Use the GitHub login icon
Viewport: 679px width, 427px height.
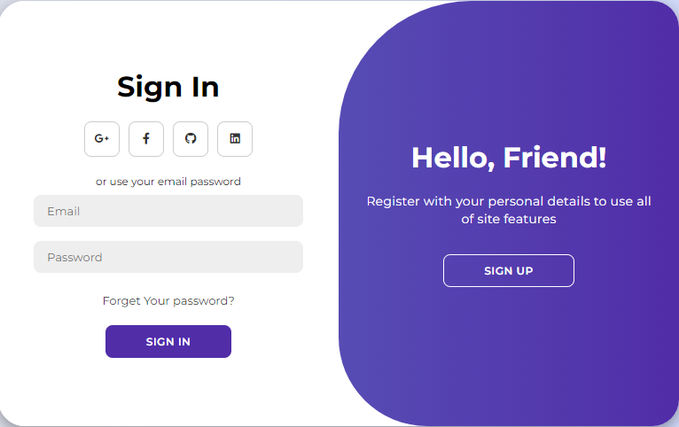tap(190, 139)
